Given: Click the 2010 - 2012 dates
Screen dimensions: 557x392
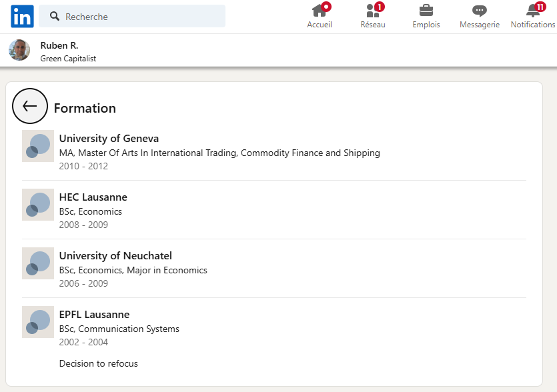Looking at the screenshot, I should point(83,166).
